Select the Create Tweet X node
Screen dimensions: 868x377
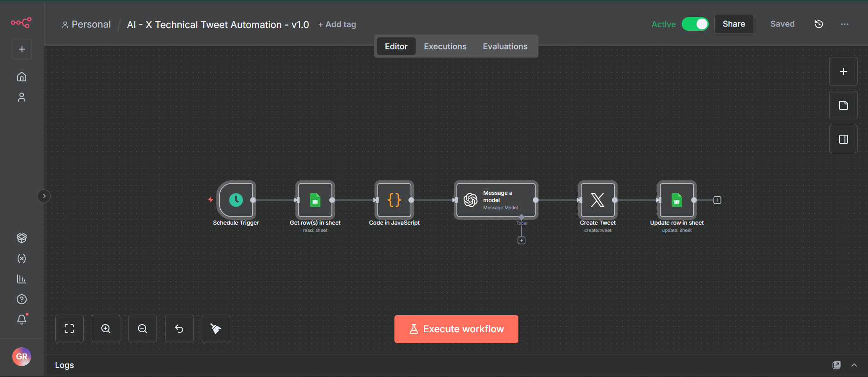pos(598,200)
